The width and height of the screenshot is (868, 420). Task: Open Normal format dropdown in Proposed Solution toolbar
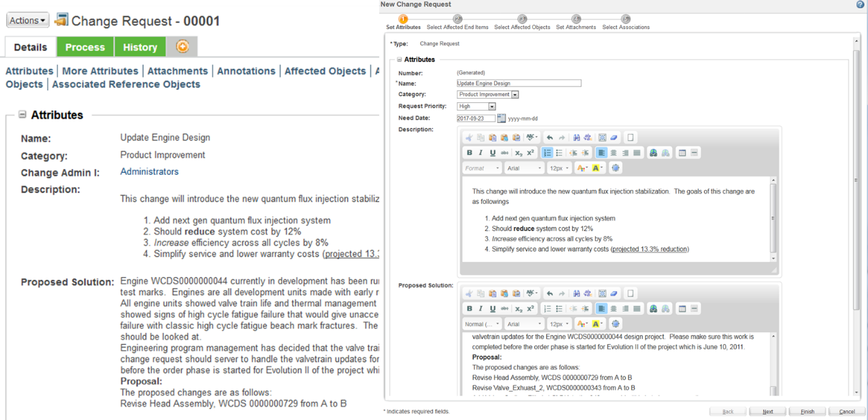(482, 324)
